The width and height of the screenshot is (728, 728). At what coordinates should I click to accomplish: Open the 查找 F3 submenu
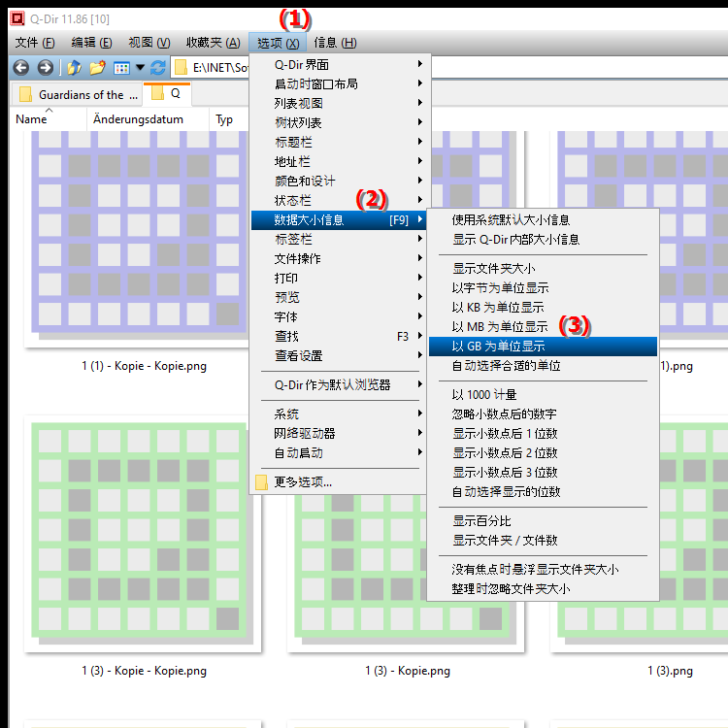coord(341,337)
